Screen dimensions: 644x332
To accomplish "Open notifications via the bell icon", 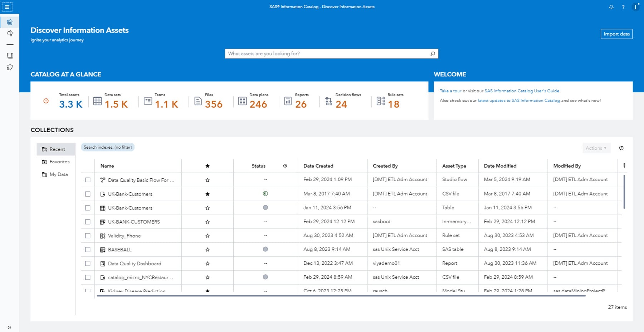I will pyautogui.click(x=611, y=7).
